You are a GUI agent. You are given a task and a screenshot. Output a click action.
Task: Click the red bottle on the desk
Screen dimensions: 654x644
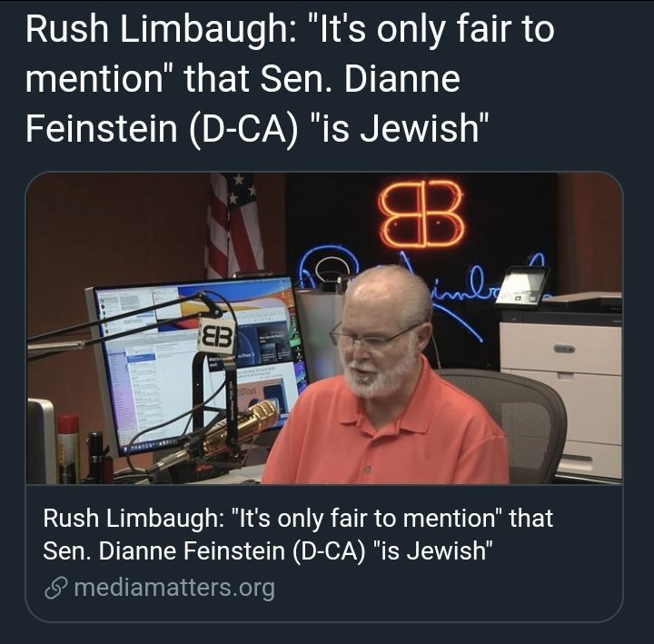click(68, 444)
